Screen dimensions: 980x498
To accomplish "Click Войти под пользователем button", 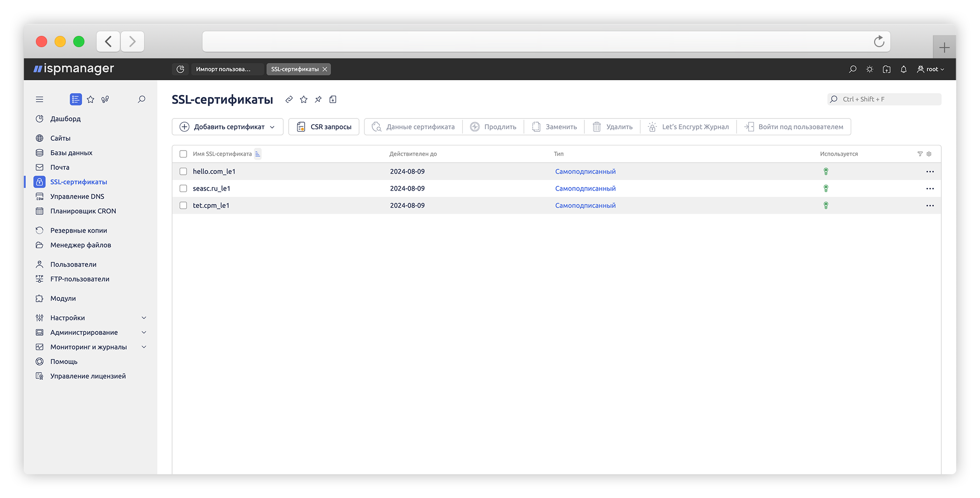I will click(794, 127).
